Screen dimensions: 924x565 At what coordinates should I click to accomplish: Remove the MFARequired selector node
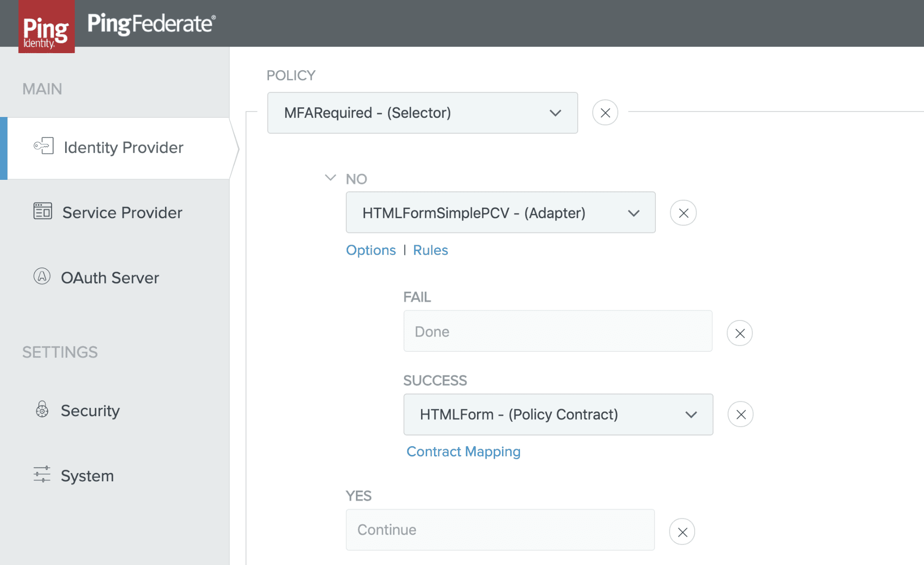pos(605,113)
